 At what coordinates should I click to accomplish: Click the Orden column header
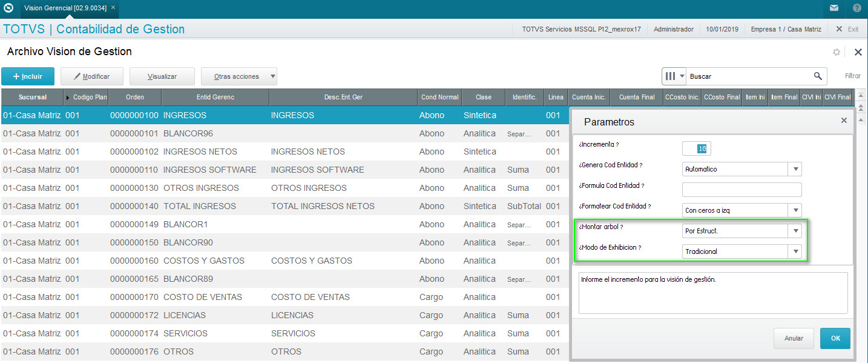pos(135,97)
